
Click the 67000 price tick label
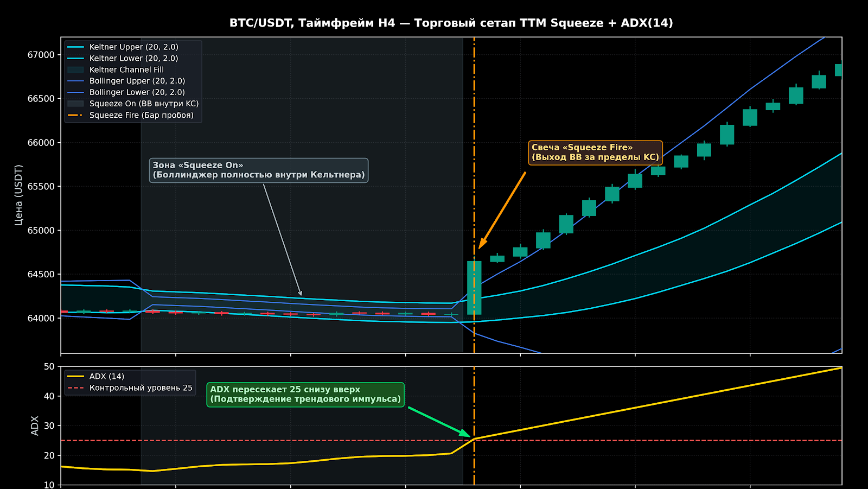(x=41, y=55)
